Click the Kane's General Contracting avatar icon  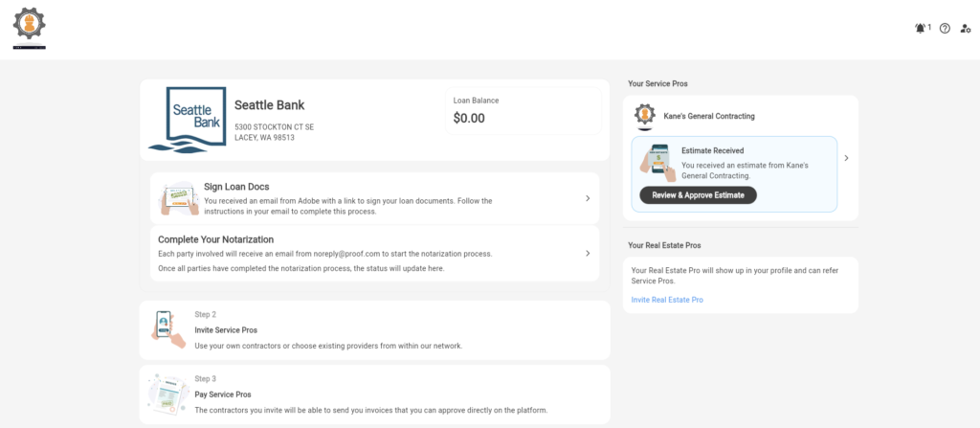(x=645, y=116)
